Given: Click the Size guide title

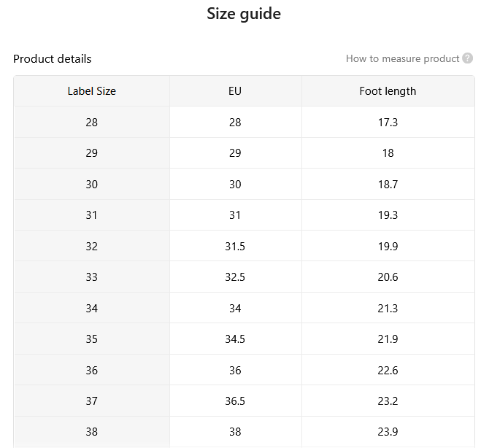Looking at the screenshot, I should click(x=244, y=14).
